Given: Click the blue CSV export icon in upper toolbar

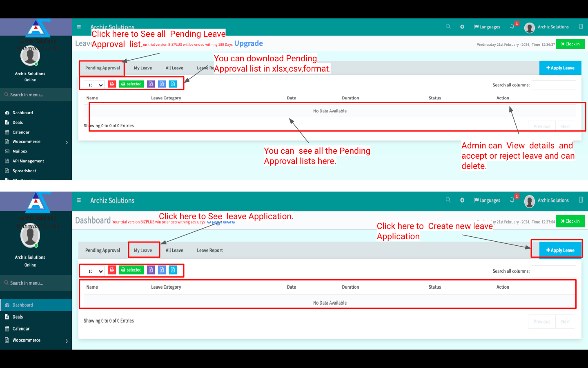Looking at the screenshot, I should pyautogui.click(x=162, y=84).
